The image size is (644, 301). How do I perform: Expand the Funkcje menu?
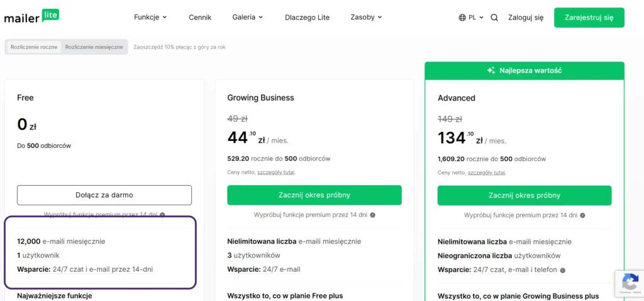150,17
